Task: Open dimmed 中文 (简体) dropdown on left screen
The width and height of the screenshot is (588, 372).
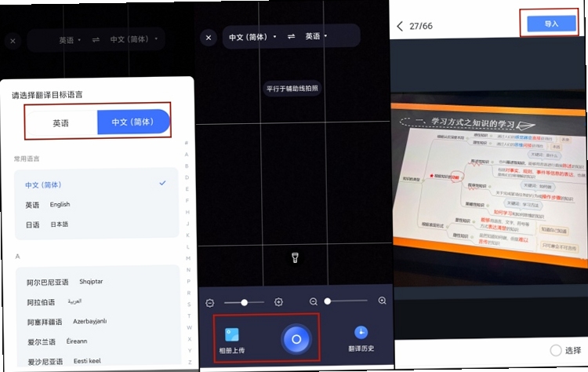Action: 134,39
